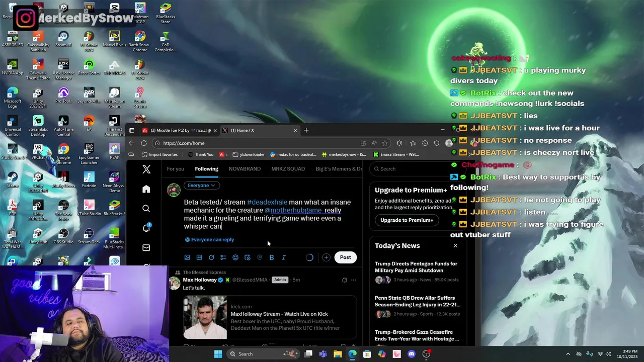Click the Post button
This screenshot has width=644, height=362.
click(x=345, y=257)
